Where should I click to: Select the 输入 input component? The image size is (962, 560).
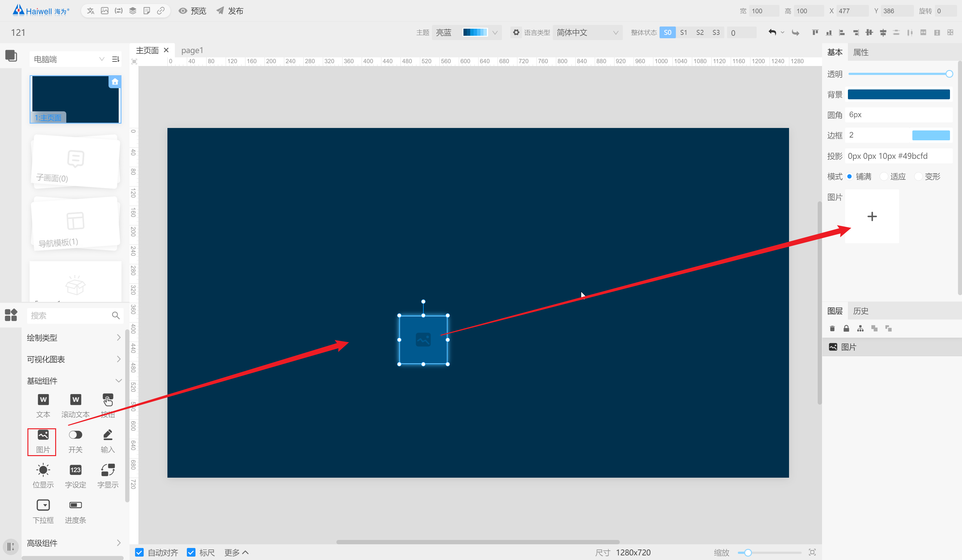[x=108, y=442]
